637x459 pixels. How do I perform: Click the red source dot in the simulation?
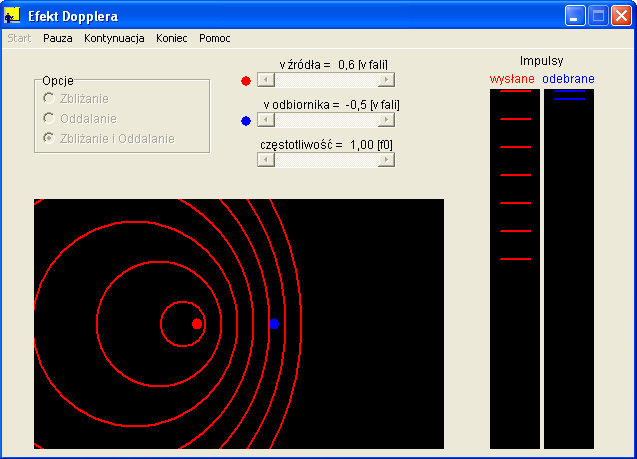[197, 324]
